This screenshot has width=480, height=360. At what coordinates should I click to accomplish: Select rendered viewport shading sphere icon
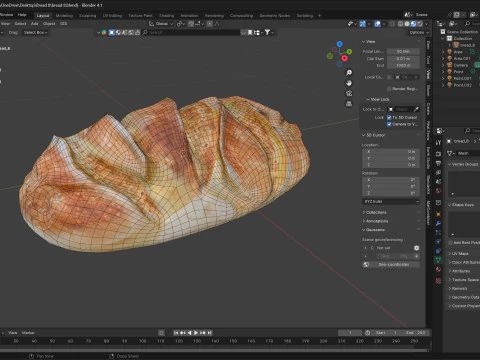(420, 24)
